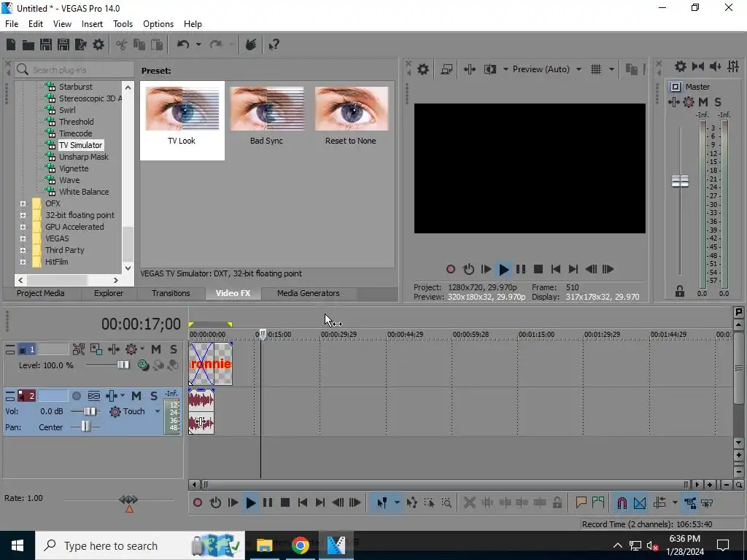Viewport: 747px width, 560px height.
Task: Open project Properties gear in main toolbar
Action: [x=98, y=44]
